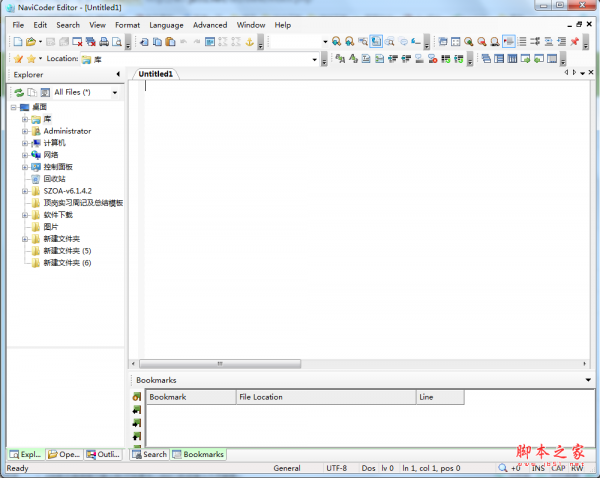The image size is (600, 478).
Task: Go to previous window with green left arrow icon
Action: [539, 59]
